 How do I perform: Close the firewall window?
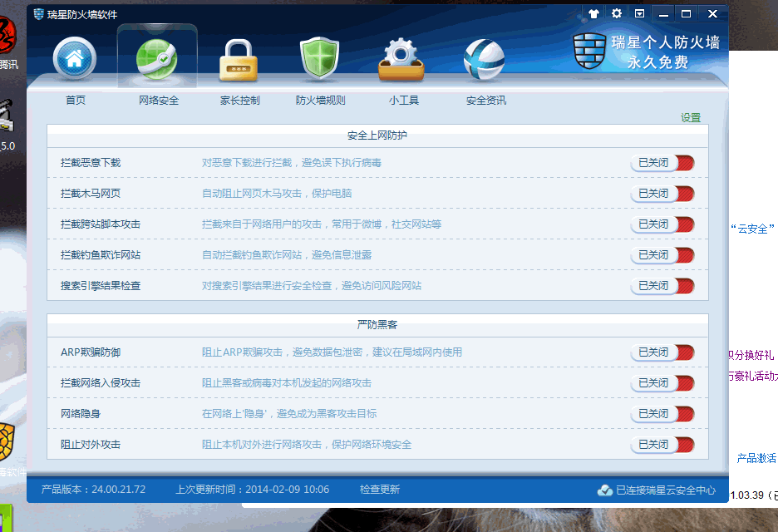click(712, 14)
